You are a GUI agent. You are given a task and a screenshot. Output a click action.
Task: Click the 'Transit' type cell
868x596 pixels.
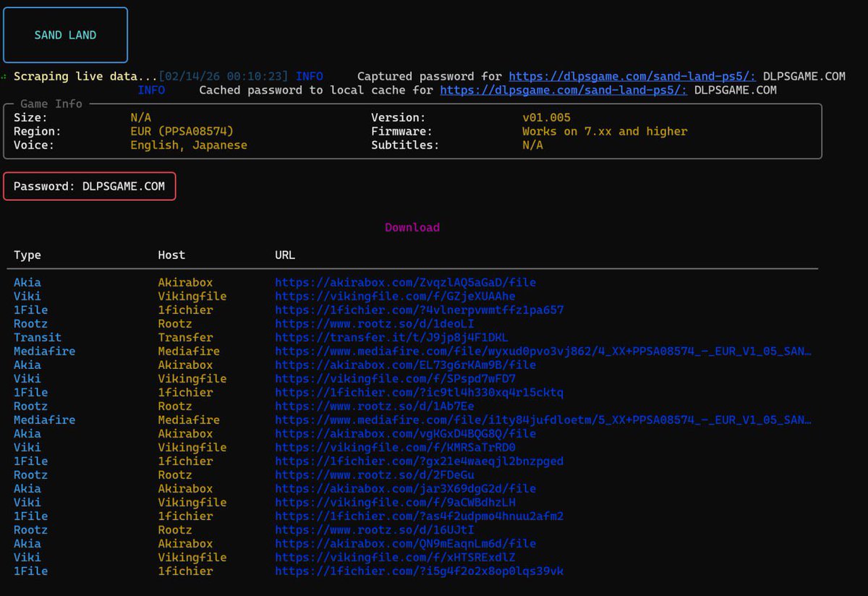click(38, 337)
